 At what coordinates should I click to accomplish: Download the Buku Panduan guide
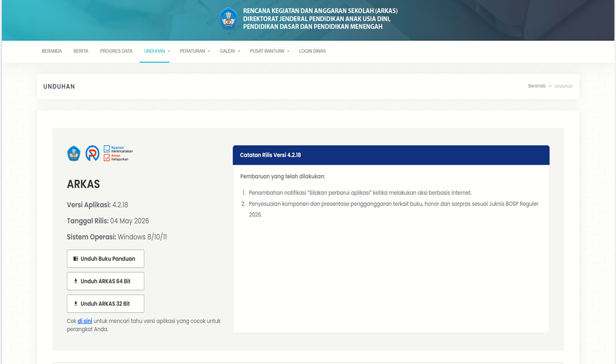(105, 259)
